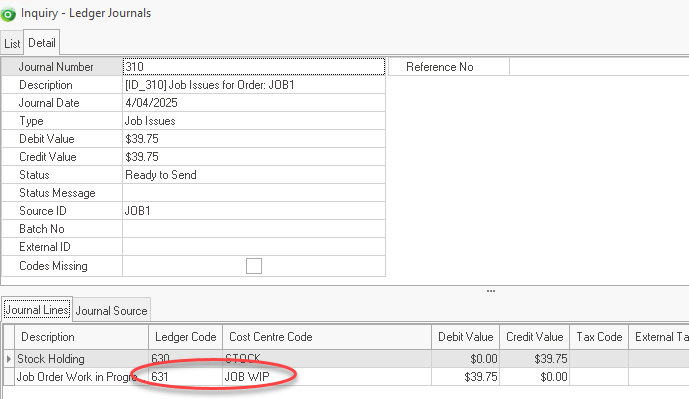Click the Status field Ready to Send

click(x=254, y=175)
